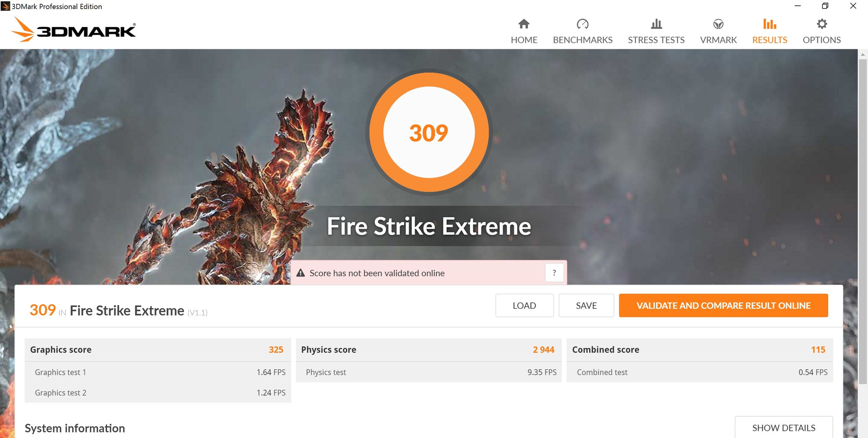Go to the STRESS TESTS tab label

656,40
